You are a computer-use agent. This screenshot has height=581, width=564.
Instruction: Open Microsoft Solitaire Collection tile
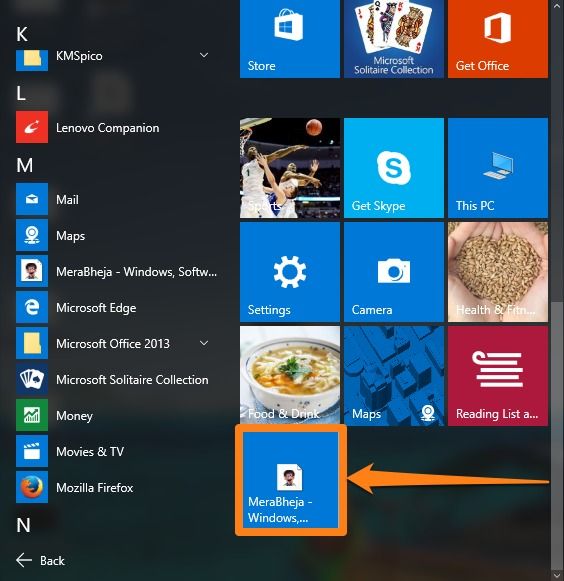[x=394, y=39]
